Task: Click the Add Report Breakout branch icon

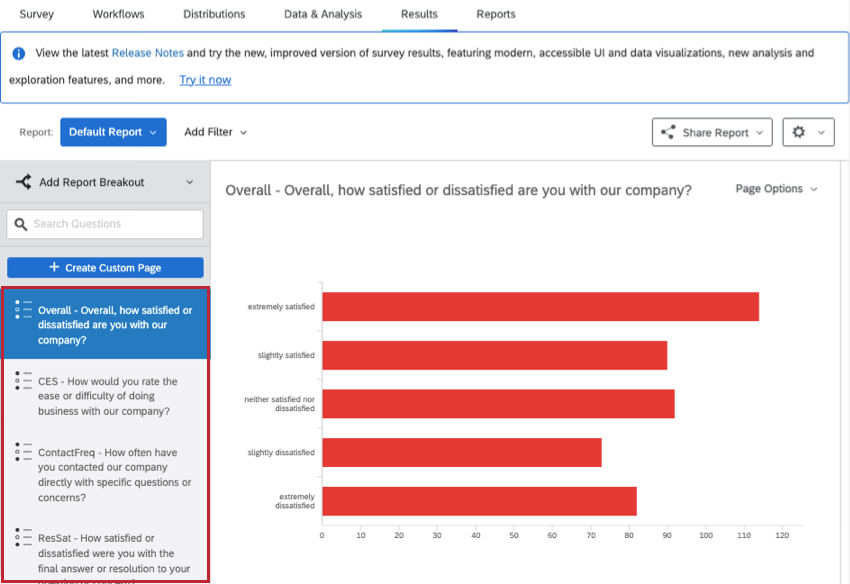Action: pyautogui.click(x=23, y=182)
